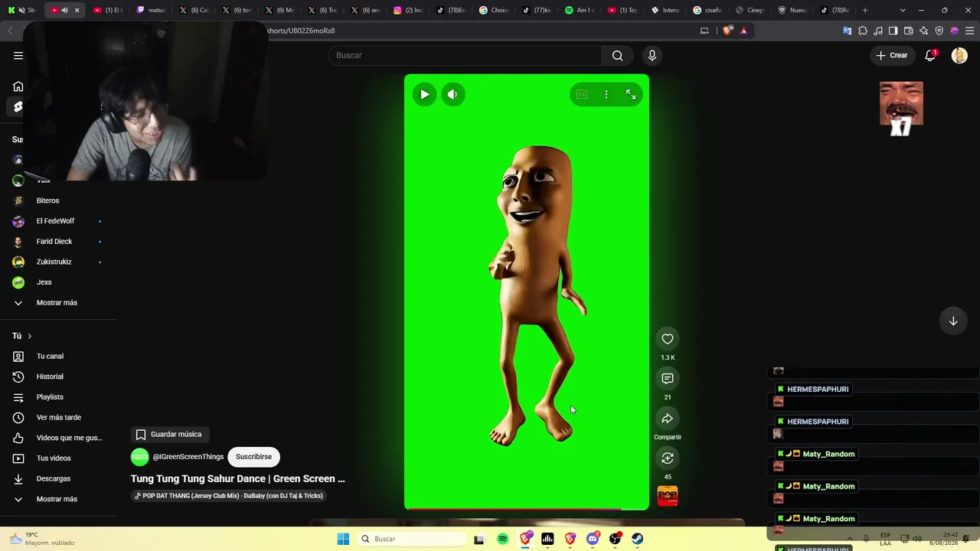The width and height of the screenshot is (980, 551).
Task: Open the Windows Start menu
Action: point(343,539)
